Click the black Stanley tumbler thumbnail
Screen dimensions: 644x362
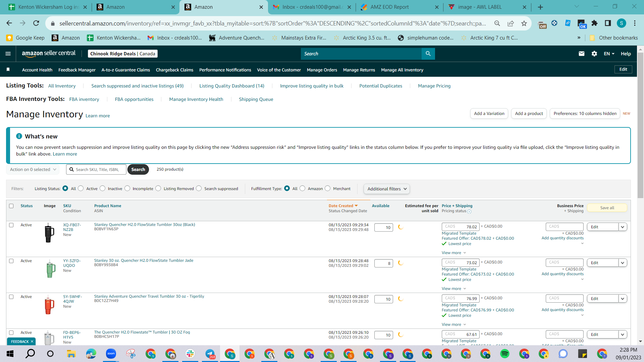(49, 233)
